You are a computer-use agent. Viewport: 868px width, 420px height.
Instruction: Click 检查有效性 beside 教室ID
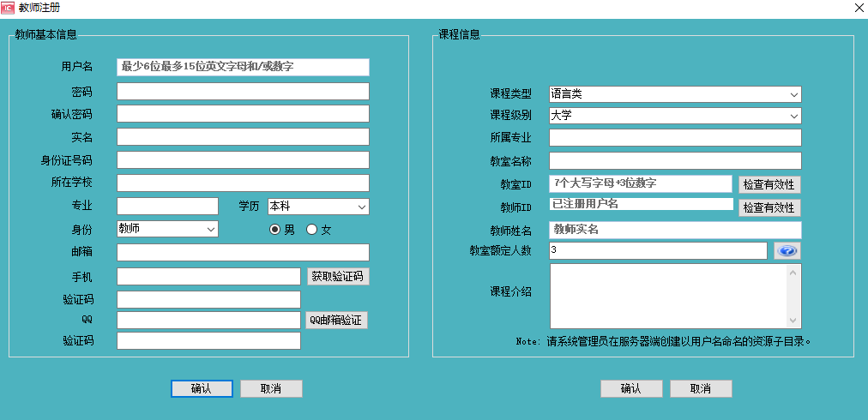[769, 184]
